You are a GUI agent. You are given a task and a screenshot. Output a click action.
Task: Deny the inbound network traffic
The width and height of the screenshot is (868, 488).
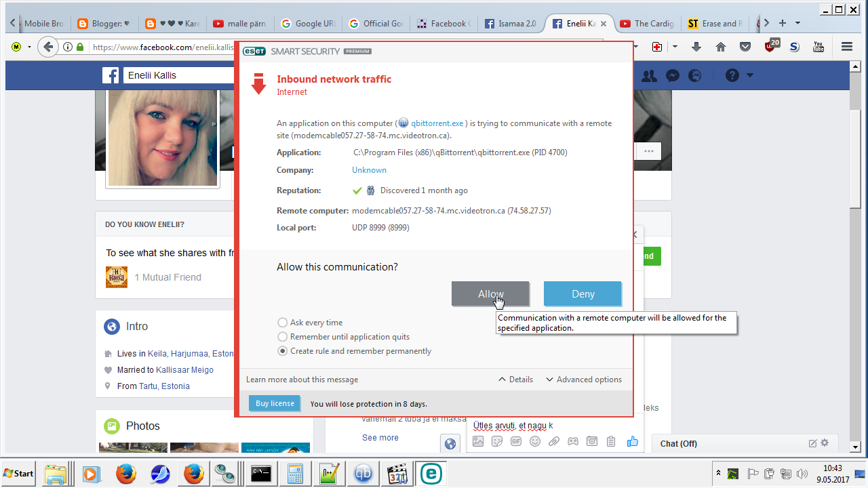pyautogui.click(x=583, y=293)
